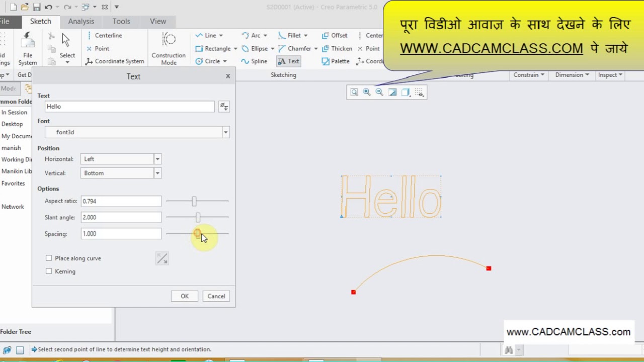This screenshot has height=362, width=644.
Task: Select the Coordinate System tool
Action: tap(115, 61)
